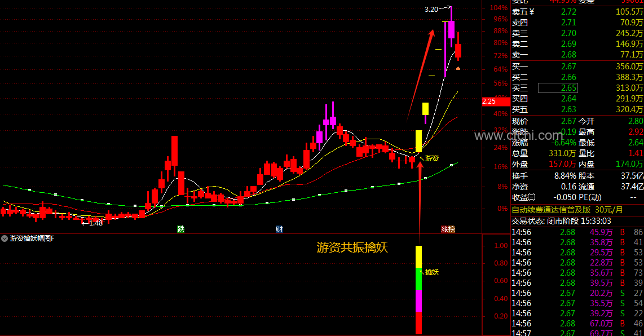This screenshot has height=336, width=644.
Task: Click the boxed 买三 price 2.65 field
Action: click(x=558, y=88)
